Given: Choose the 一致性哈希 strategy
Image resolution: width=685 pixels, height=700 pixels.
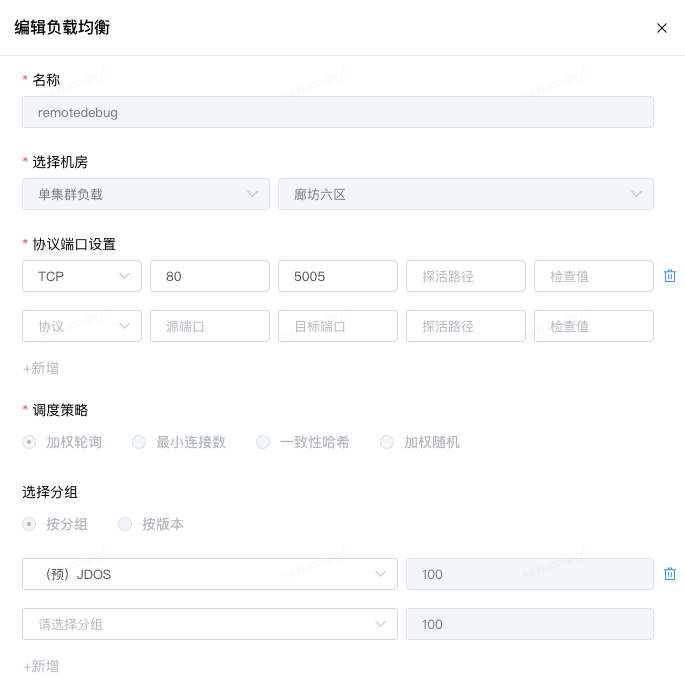Looking at the screenshot, I should pyautogui.click(x=263, y=442).
